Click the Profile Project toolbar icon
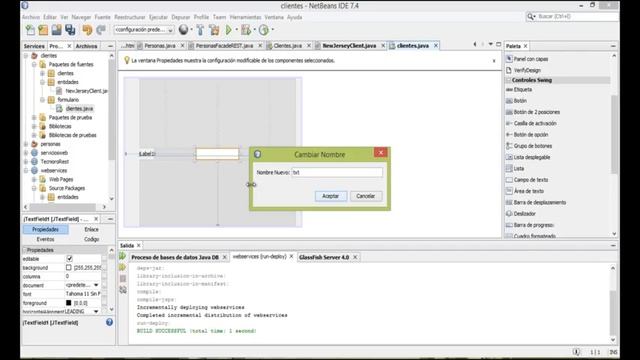The width and height of the screenshot is (640, 360). click(x=264, y=30)
